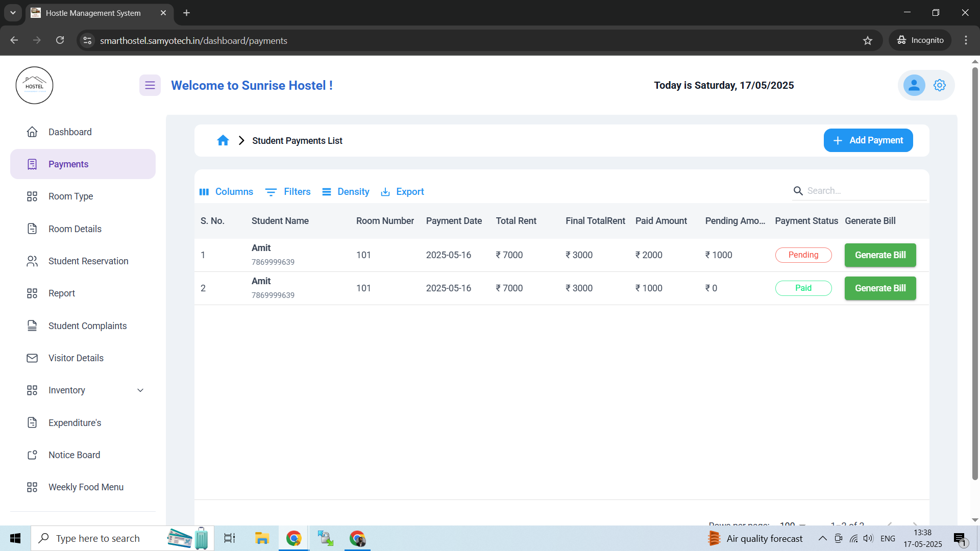Open the Filters panel
Screen dimensions: 980x551
[288, 191]
